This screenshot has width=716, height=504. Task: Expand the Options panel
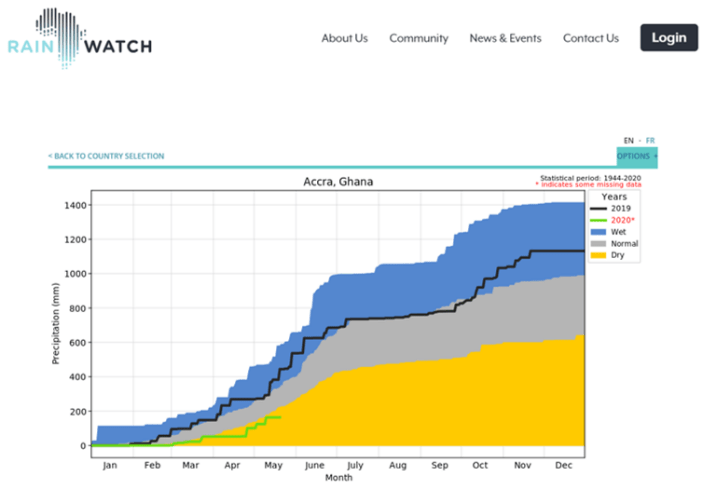pos(636,156)
